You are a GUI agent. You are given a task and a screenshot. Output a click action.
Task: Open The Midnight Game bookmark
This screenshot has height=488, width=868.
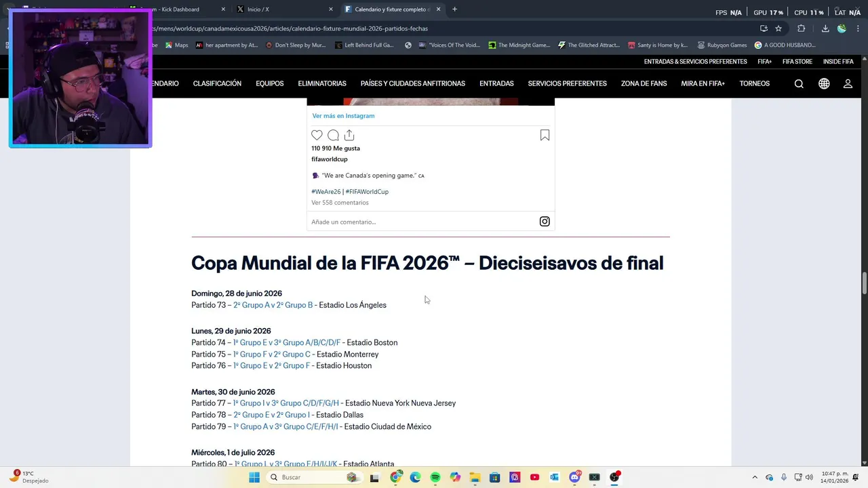pos(519,45)
